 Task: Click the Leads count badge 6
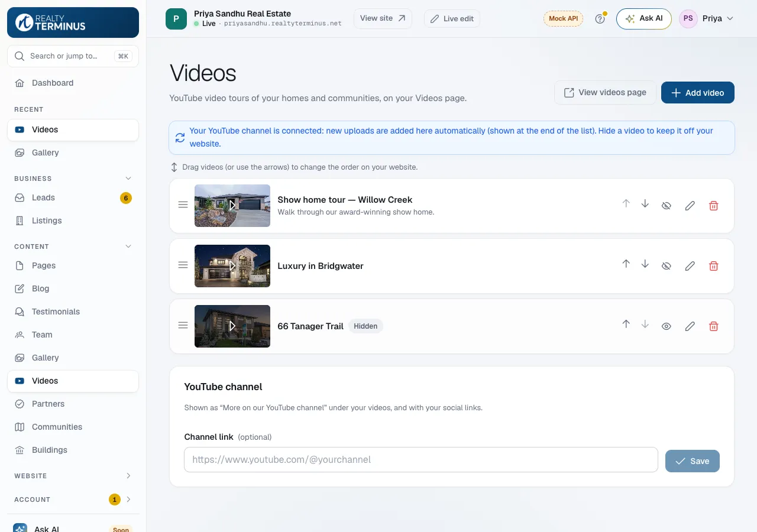click(126, 197)
